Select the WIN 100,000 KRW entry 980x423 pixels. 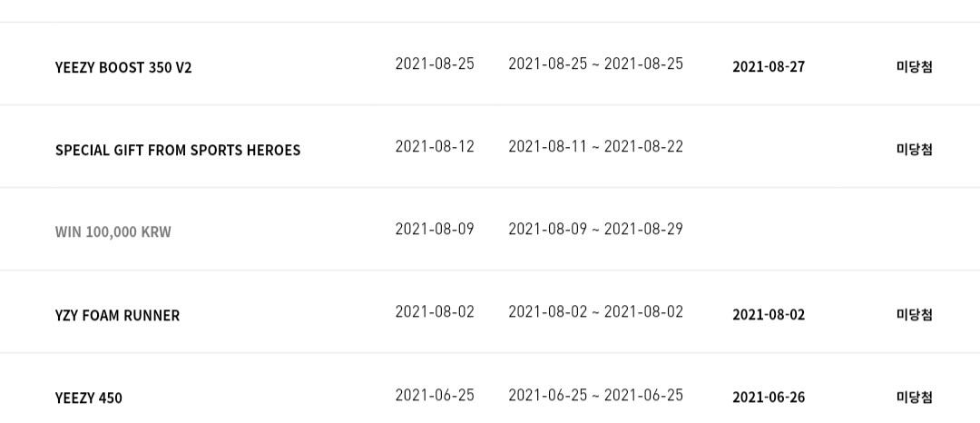click(x=113, y=232)
